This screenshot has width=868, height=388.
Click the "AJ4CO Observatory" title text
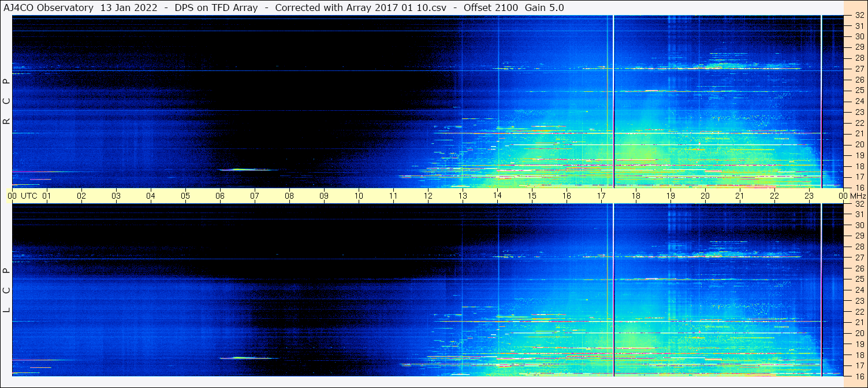49,8
